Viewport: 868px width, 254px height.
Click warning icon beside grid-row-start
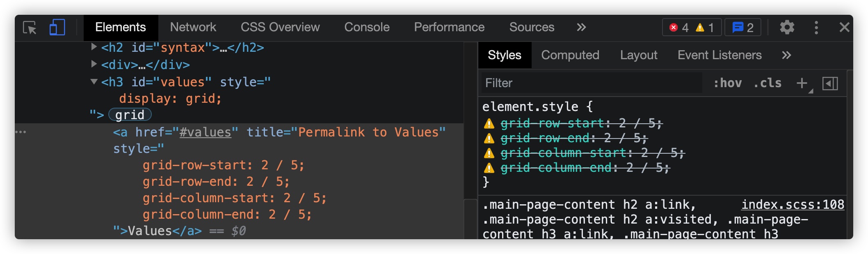[x=489, y=123]
